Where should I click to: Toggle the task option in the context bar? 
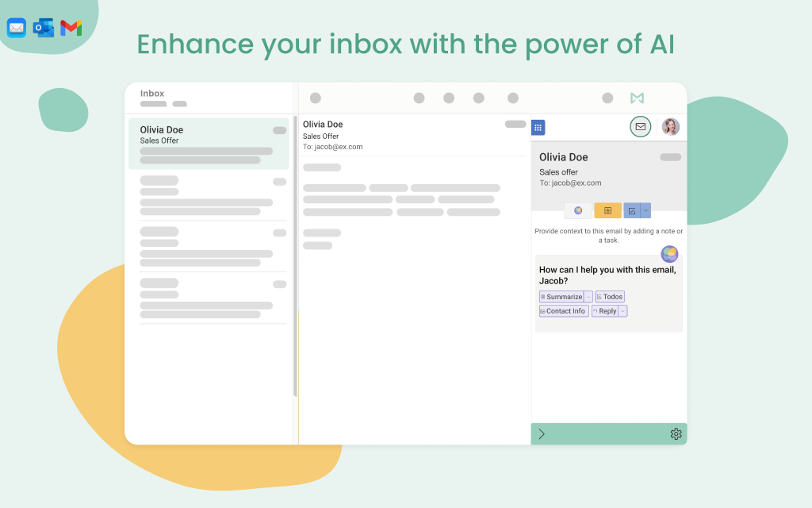click(x=632, y=211)
